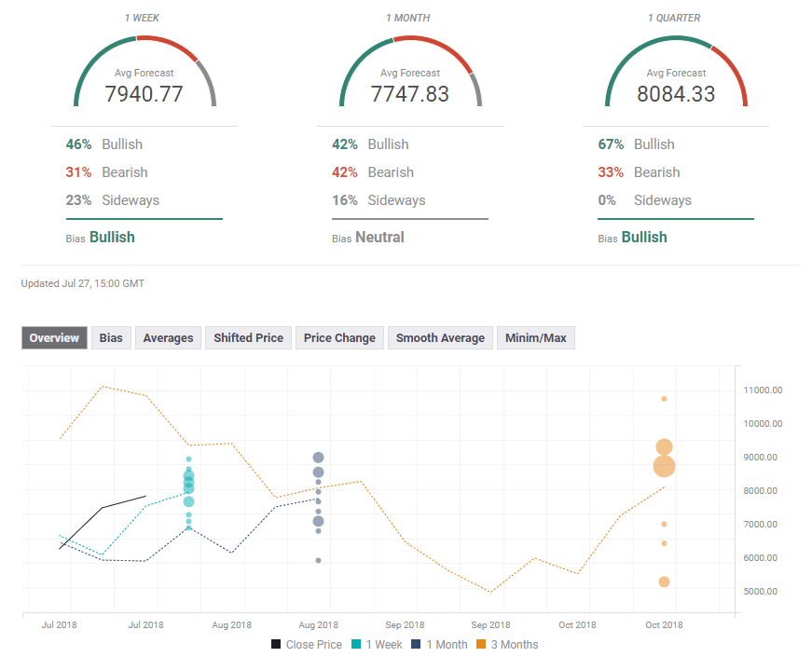
Task: Click the 5000.00 axis label
Action: 760,591
